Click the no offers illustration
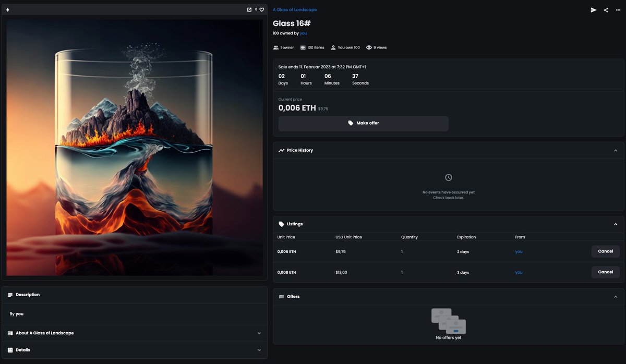626x364 pixels. pos(449,321)
